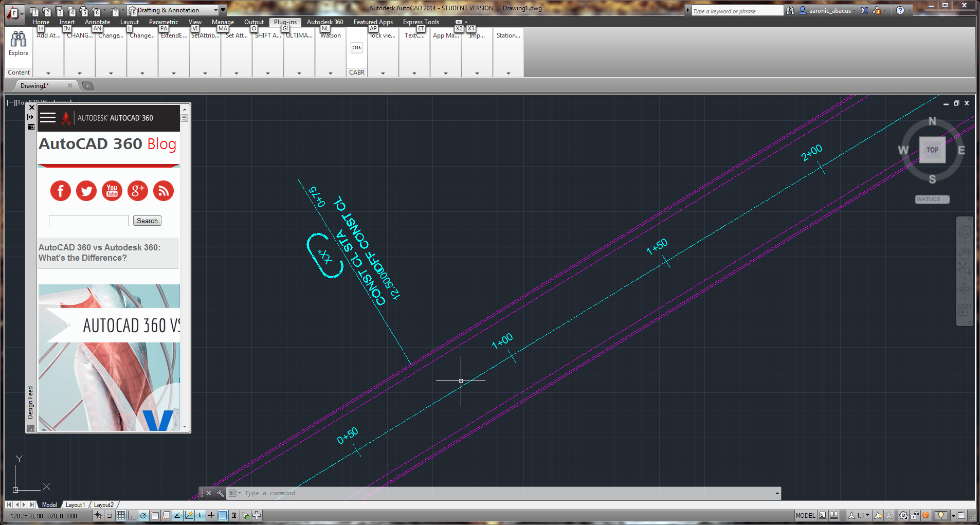Open Help with the question mark icon

[x=900, y=10]
